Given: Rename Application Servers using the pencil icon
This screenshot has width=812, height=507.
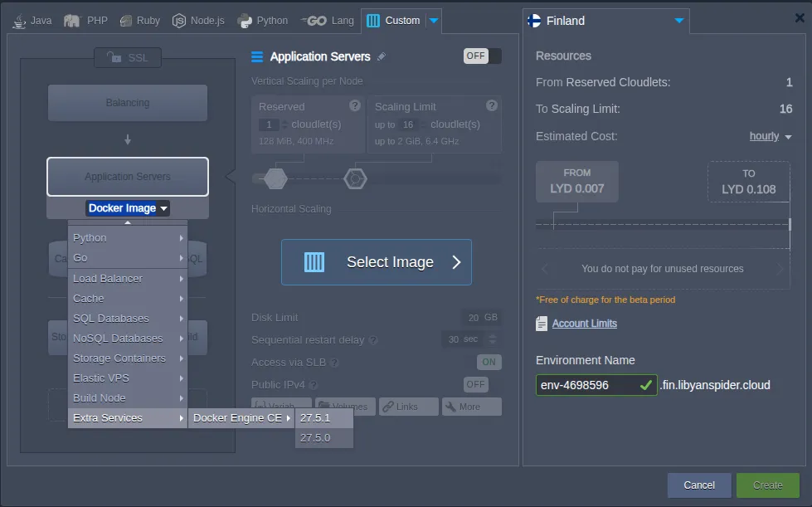Looking at the screenshot, I should pyautogui.click(x=379, y=56).
